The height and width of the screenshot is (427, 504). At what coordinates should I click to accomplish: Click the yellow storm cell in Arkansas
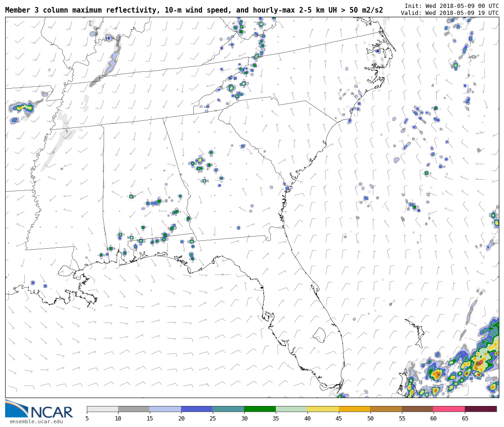coord(22,107)
